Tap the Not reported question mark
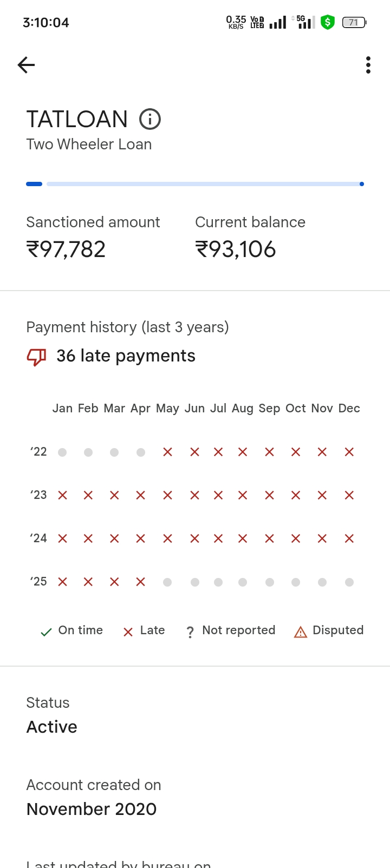Image resolution: width=390 pixels, height=868 pixels. click(190, 632)
